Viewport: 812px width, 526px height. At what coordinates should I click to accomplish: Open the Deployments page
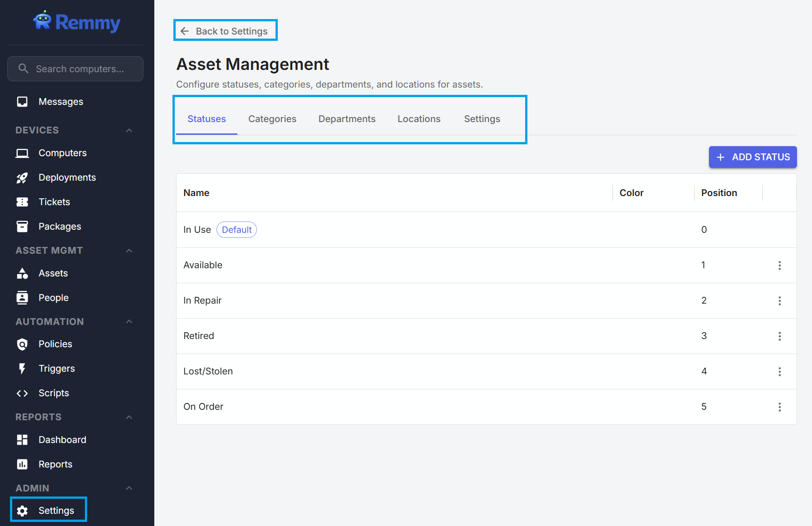67,177
